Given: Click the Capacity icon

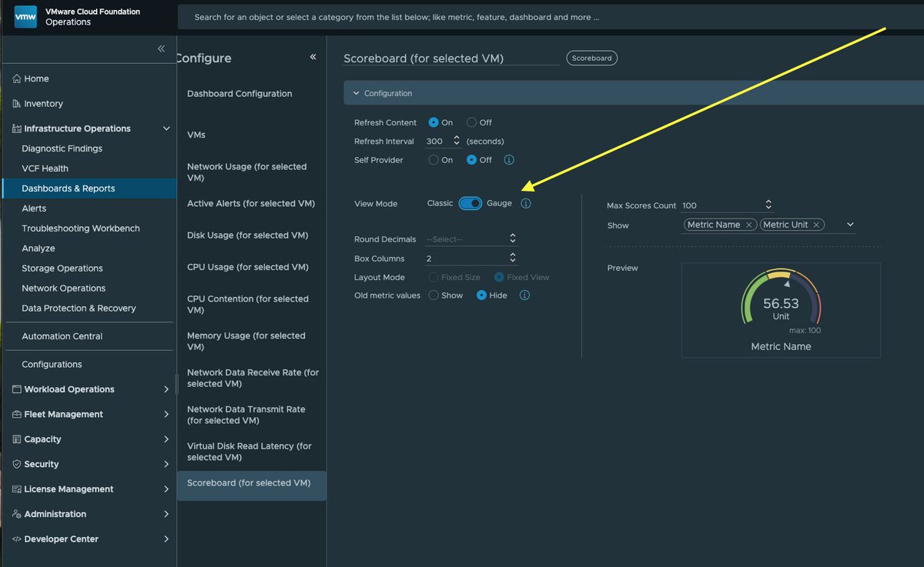Looking at the screenshot, I should 17,439.
